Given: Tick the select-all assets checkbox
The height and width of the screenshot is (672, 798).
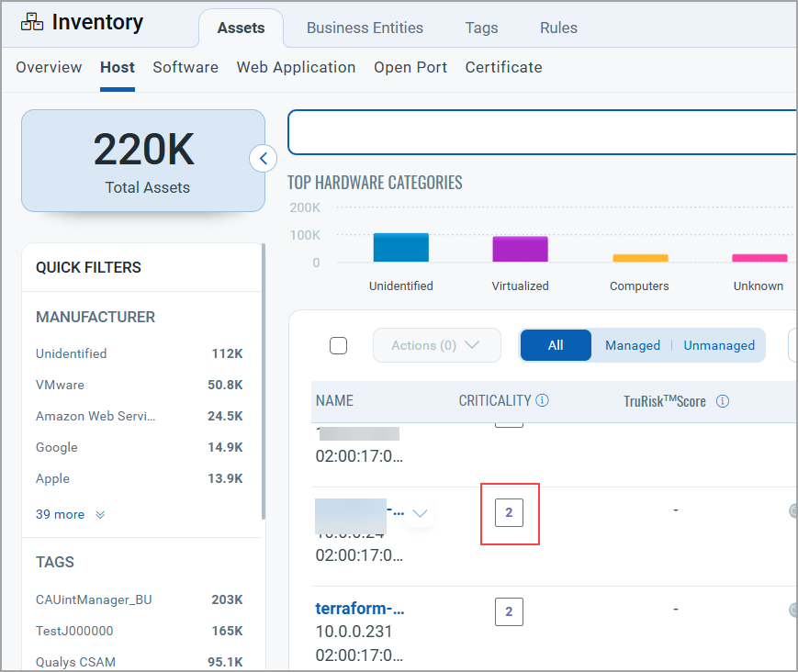Looking at the screenshot, I should (338, 345).
